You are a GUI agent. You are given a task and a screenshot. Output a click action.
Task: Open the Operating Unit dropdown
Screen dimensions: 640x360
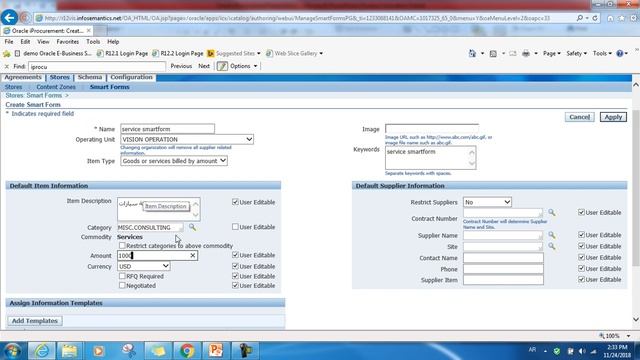pyautogui.click(x=187, y=139)
